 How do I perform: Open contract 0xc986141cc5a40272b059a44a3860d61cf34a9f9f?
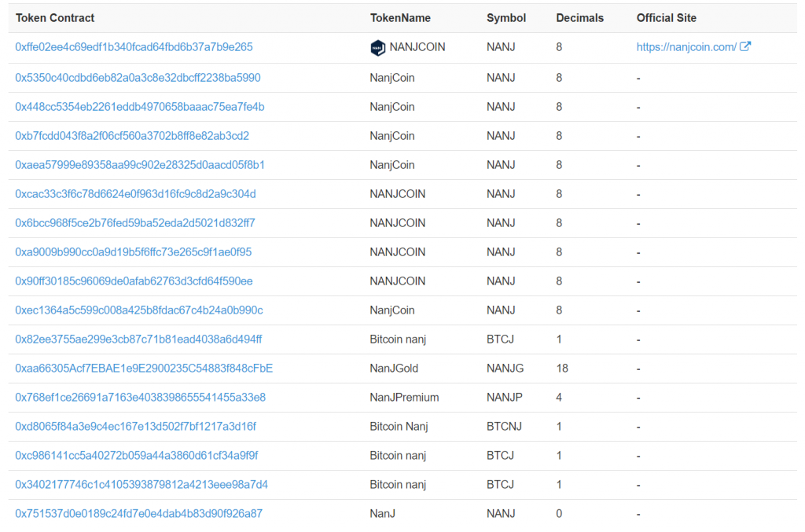(x=137, y=456)
